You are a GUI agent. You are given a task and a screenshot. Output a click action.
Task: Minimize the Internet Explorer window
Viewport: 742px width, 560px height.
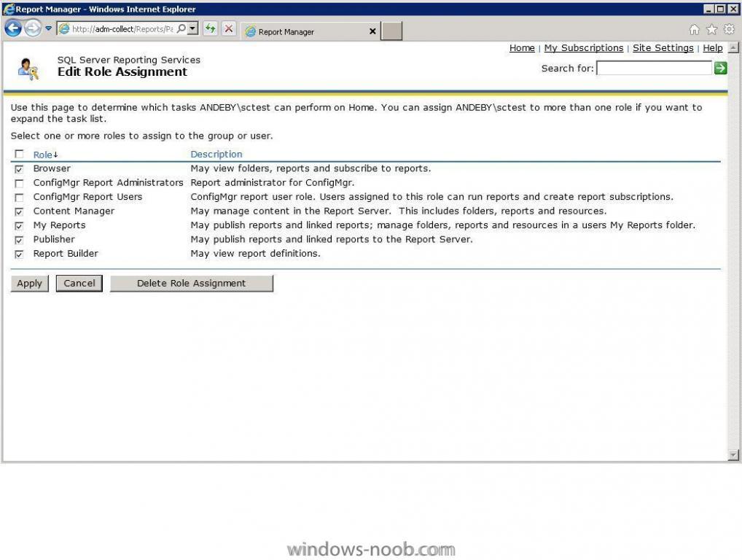[708, 9]
